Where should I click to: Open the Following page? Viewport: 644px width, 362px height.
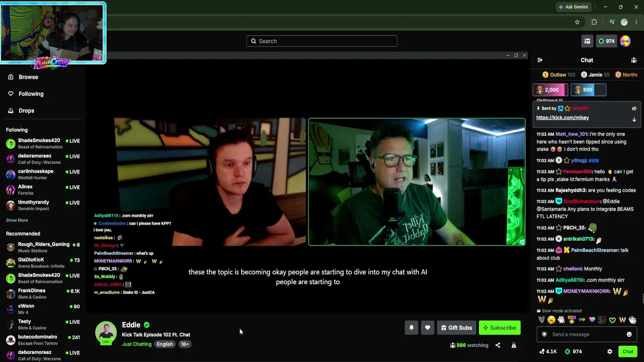pos(31,94)
